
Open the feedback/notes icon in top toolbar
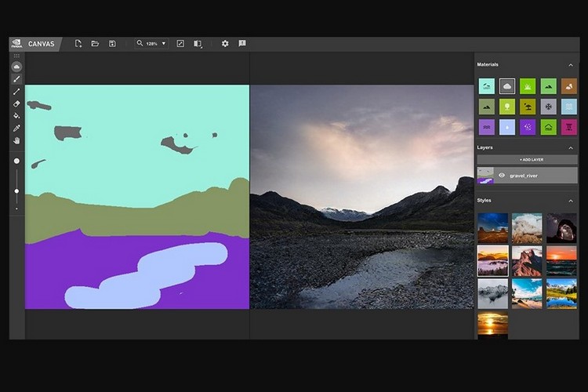click(x=242, y=44)
